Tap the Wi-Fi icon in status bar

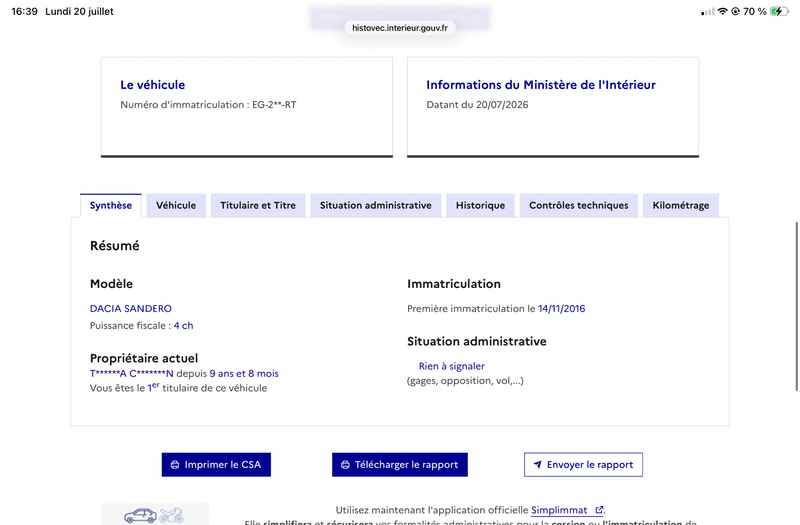click(x=722, y=11)
